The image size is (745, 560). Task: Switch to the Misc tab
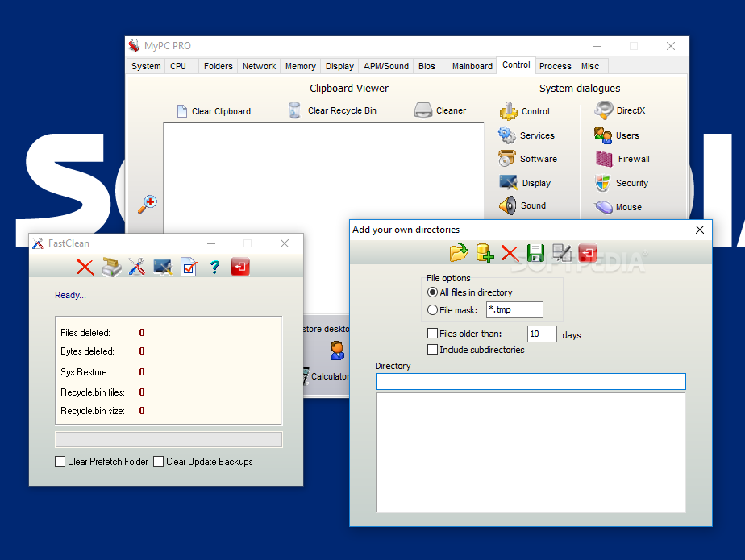point(590,66)
